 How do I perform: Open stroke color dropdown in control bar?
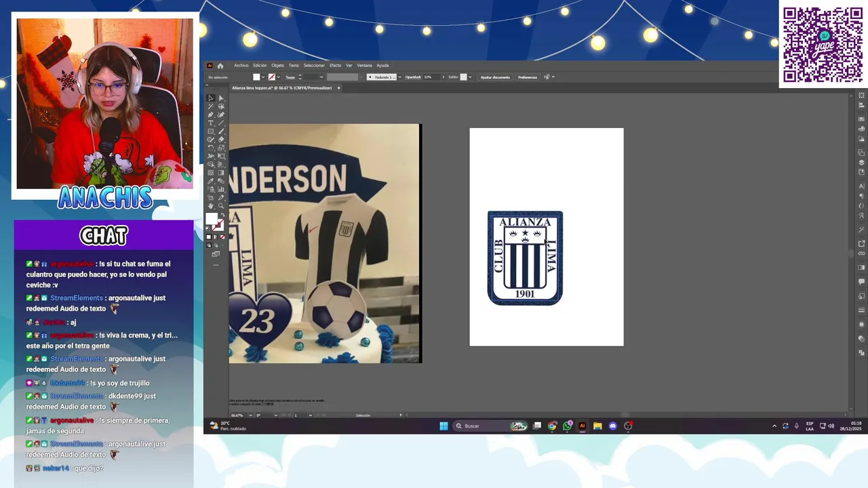(x=278, y=77)
